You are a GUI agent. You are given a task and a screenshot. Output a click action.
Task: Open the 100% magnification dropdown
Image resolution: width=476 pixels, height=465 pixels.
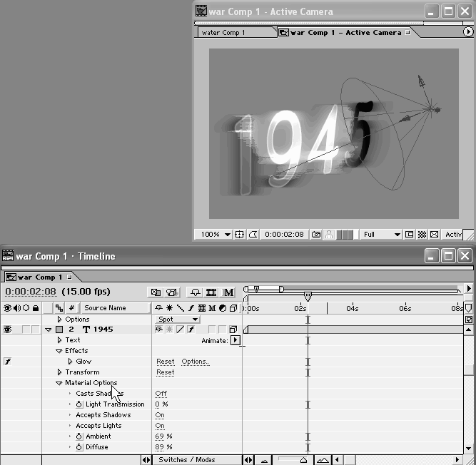coord(216,234)
